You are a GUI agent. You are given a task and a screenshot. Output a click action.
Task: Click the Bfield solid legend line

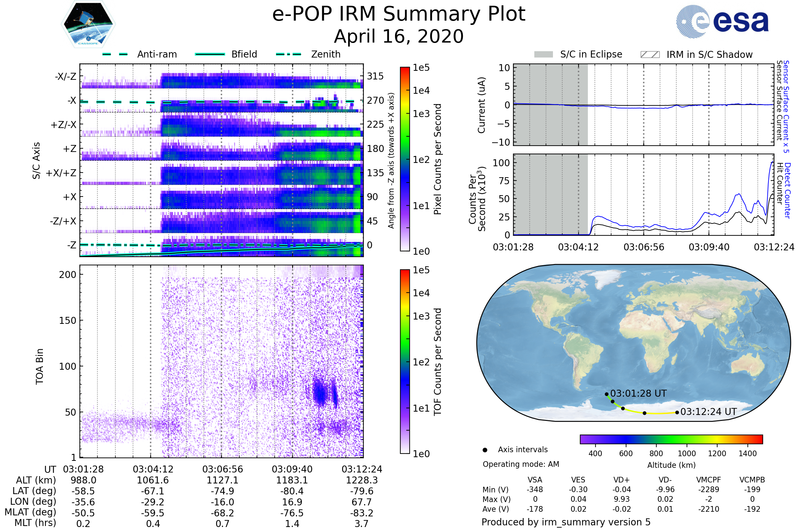210,54
